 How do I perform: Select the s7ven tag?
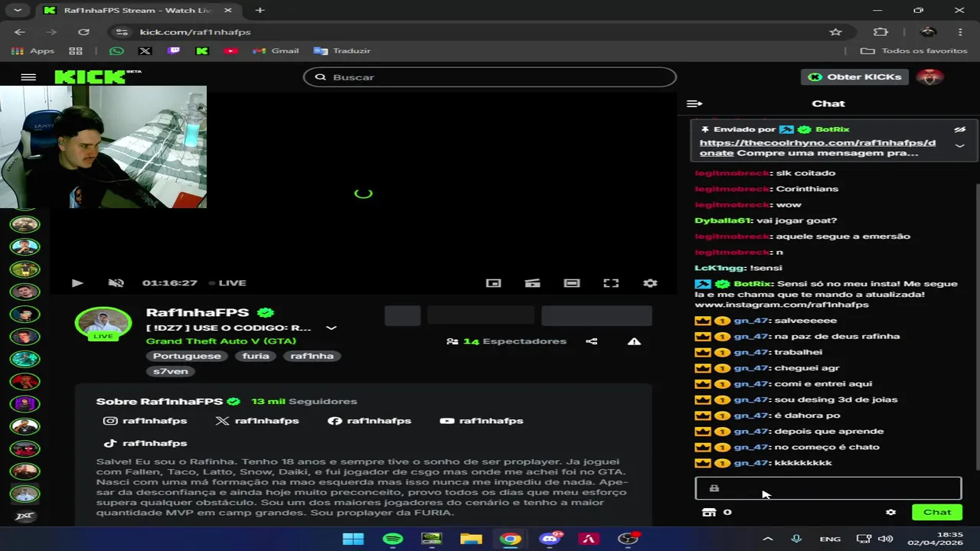coord(171,371)
